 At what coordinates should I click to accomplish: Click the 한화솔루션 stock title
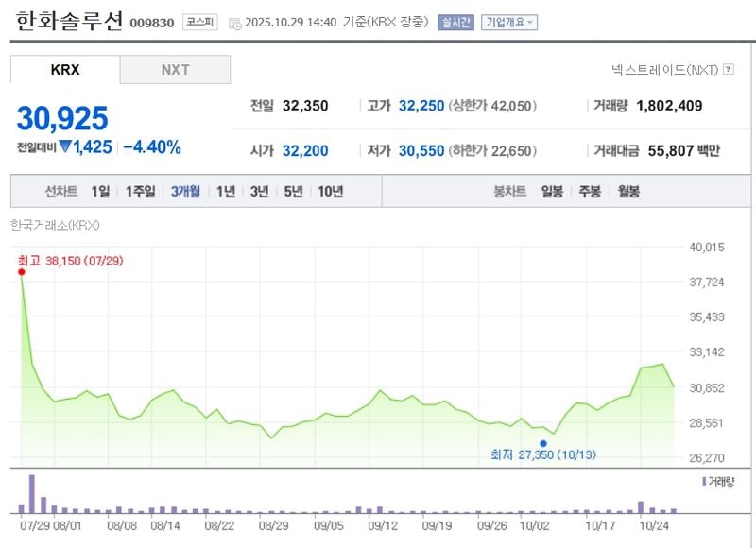click(x=69, y=21)
